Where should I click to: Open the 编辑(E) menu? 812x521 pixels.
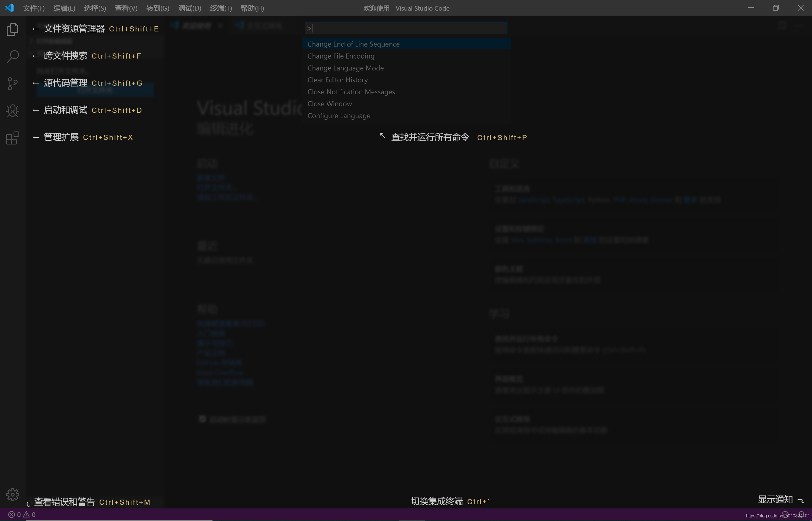64,8
